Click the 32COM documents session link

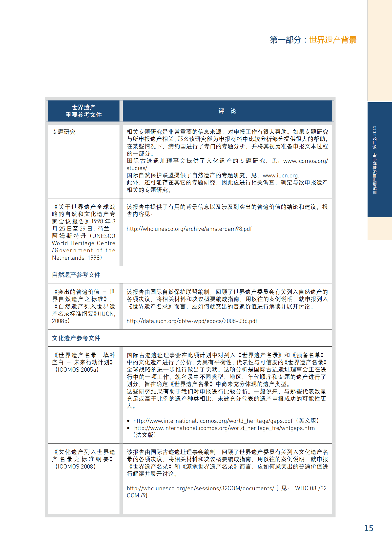click(200, 488)
